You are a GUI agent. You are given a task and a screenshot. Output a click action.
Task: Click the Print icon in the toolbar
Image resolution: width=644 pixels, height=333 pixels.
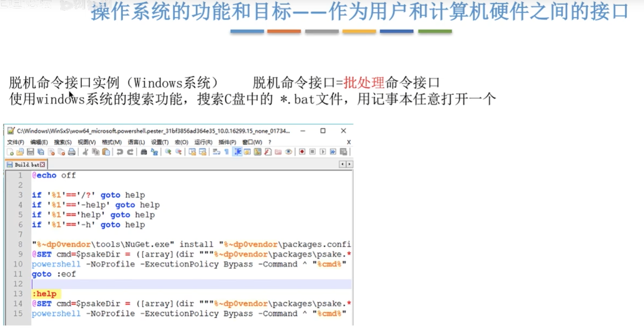[x=72, y=152]
